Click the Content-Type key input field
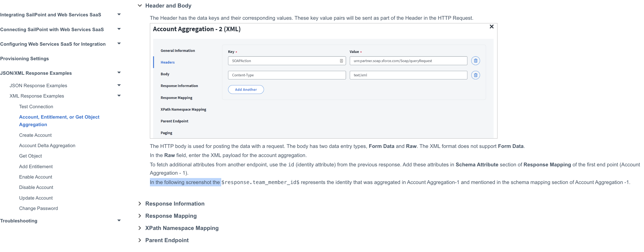Viewport: 644px width, 252px height. point(287,75)
